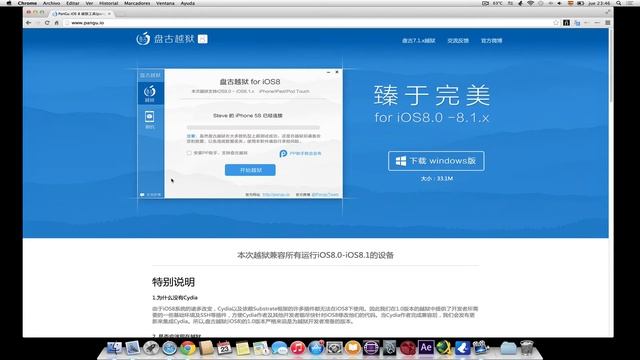Open Launchpad rocket icon in the dock
This screenshot has width=640, height=360.
point(151,348)
